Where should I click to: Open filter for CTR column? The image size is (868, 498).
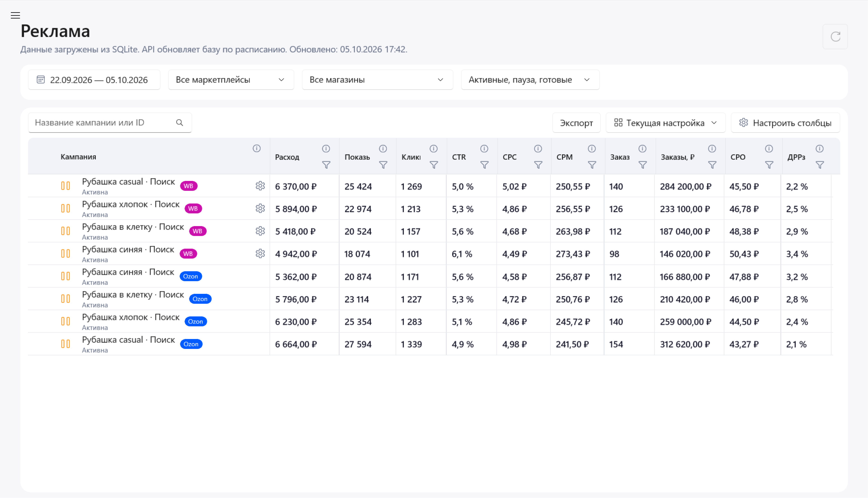[x=484, y=165]
